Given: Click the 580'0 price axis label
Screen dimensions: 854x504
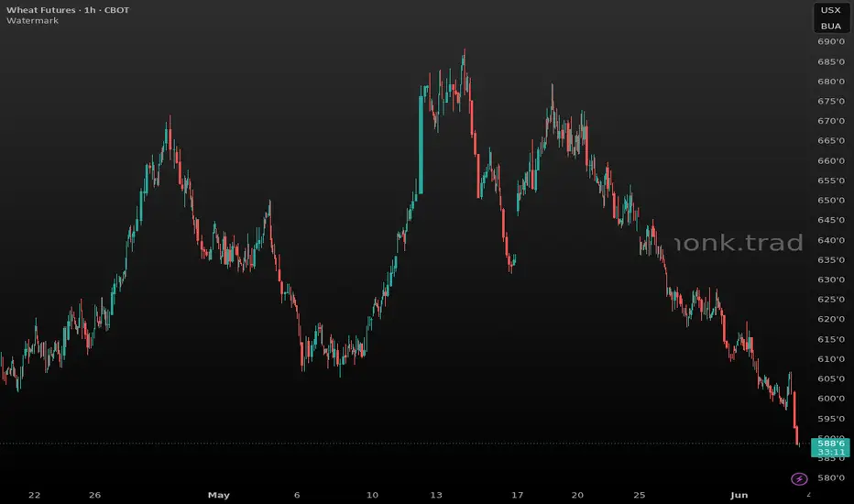Looking at the screenshot, I should [830, 477].
